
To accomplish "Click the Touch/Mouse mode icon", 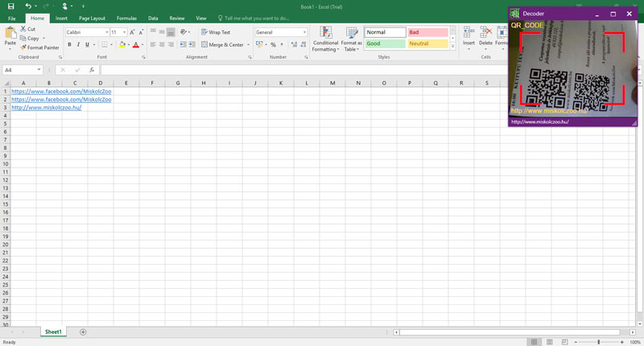I will 64,6.
